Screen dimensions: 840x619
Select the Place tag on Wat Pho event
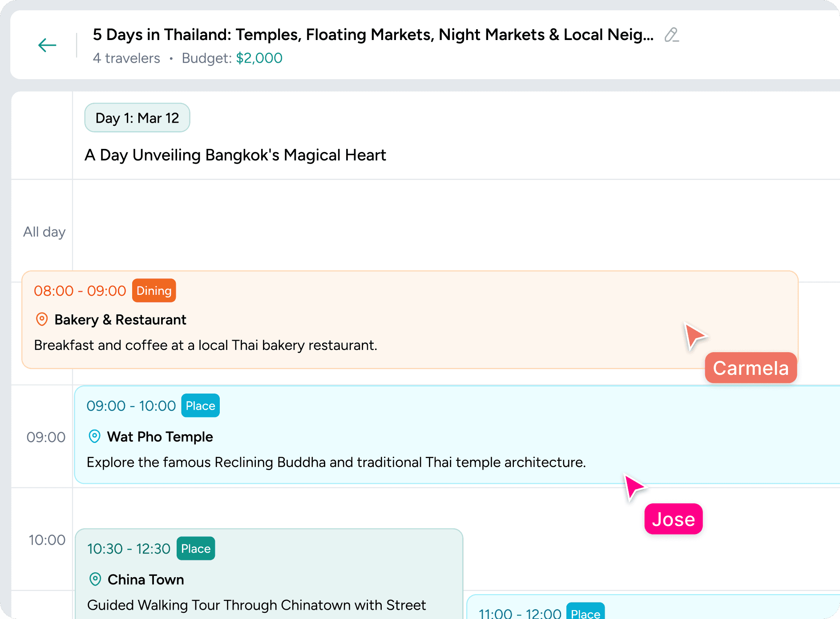coord(200,406)
